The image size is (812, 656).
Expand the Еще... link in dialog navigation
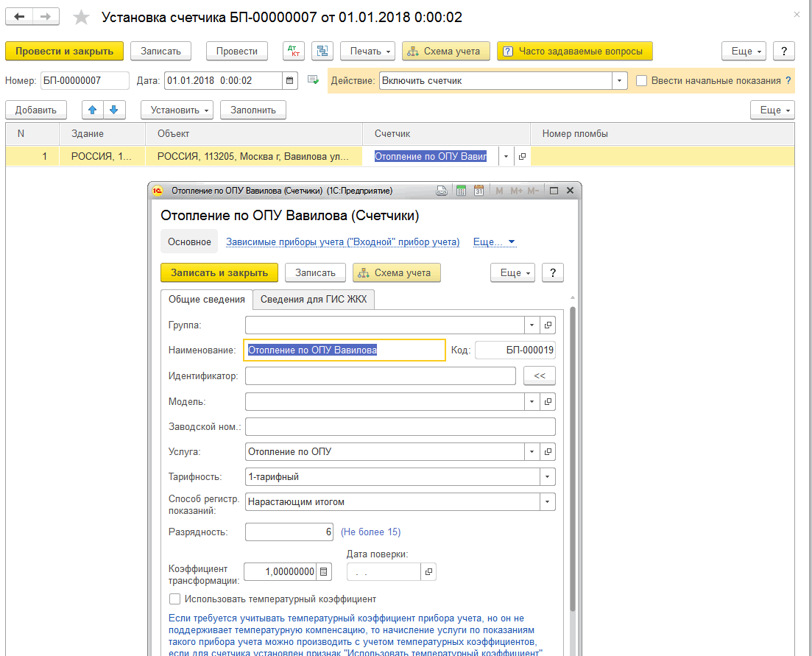494,241
